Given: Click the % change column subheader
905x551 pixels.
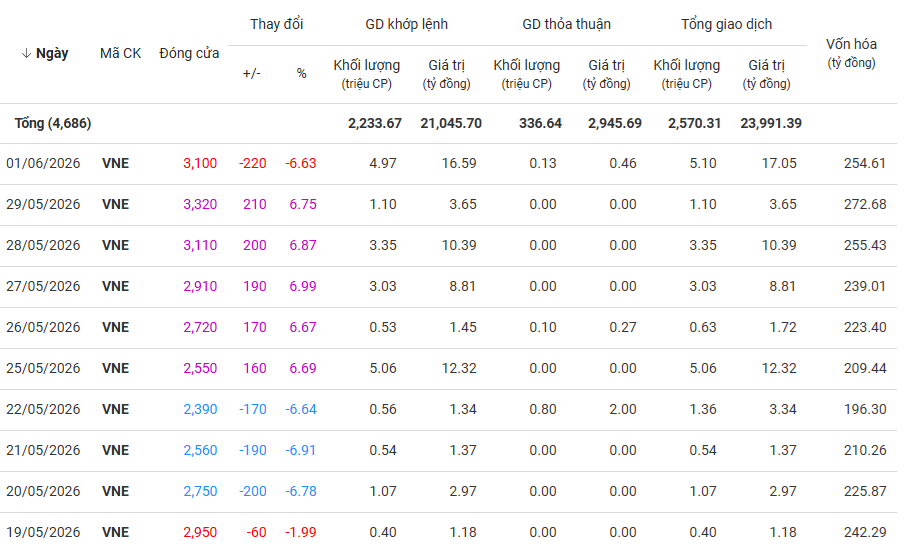Looking at the screenshot, I should pyautogui.click(x=301, y=74).
